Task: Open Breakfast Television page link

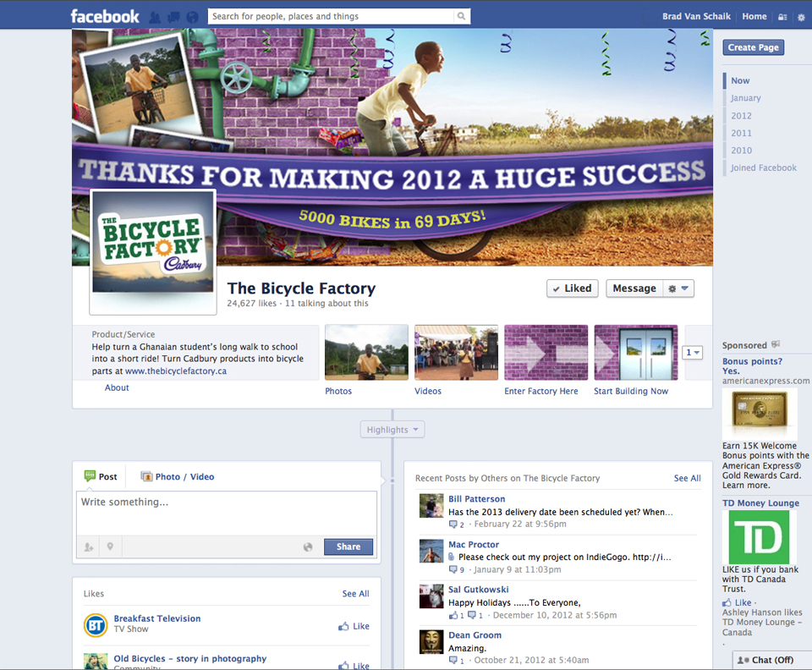Action: coord(157,618)
